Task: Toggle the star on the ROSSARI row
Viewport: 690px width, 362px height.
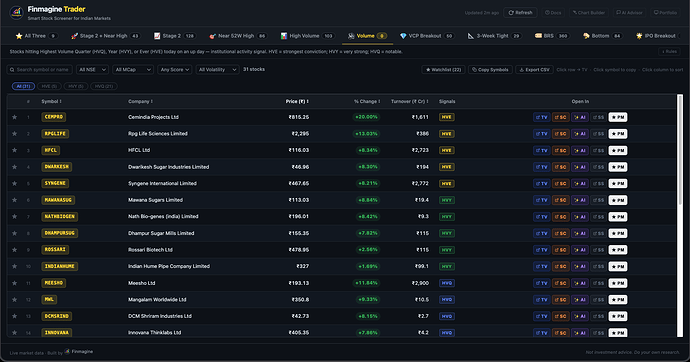Action: (15, 250)
